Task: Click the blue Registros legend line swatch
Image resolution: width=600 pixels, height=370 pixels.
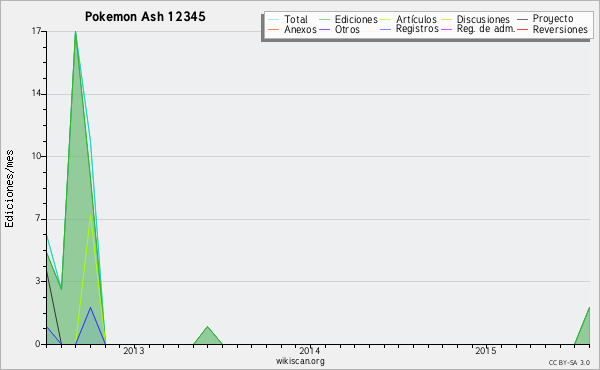Action: coord(386,29)
